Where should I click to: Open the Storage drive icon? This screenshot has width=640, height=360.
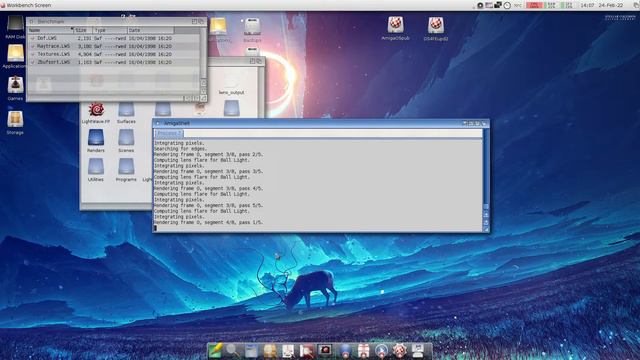[x=15, y=119]
